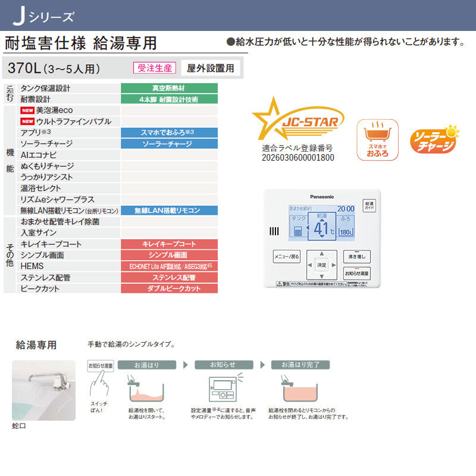
Task: Click the NEW badge beside ウルトラファインバブル
Action: coord(27,121)
